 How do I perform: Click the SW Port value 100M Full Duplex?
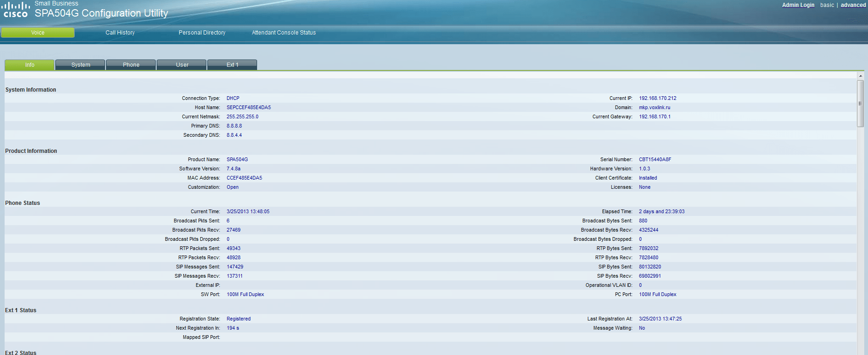(x=245, y=294)
